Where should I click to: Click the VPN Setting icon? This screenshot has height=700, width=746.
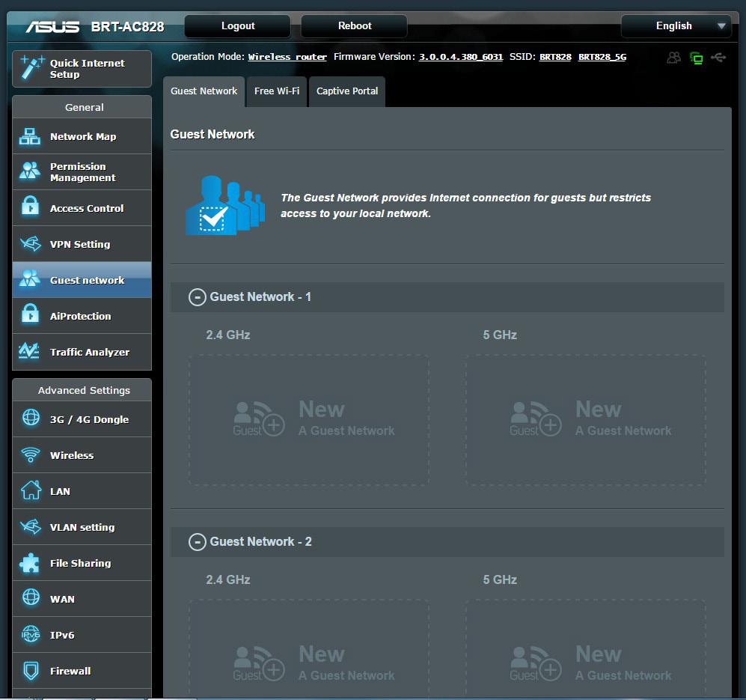30,243
